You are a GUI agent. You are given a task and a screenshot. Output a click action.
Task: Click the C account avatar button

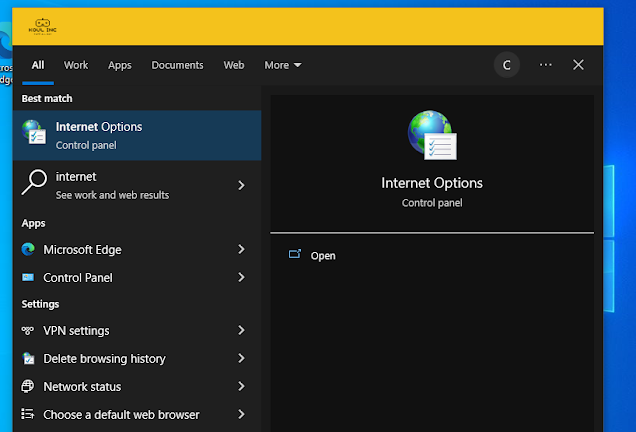(x=507, y=65)
